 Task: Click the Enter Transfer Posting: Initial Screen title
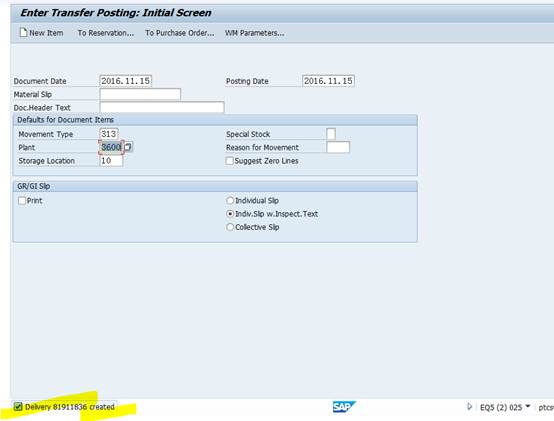pyautogui.click(x=116, y=13)
